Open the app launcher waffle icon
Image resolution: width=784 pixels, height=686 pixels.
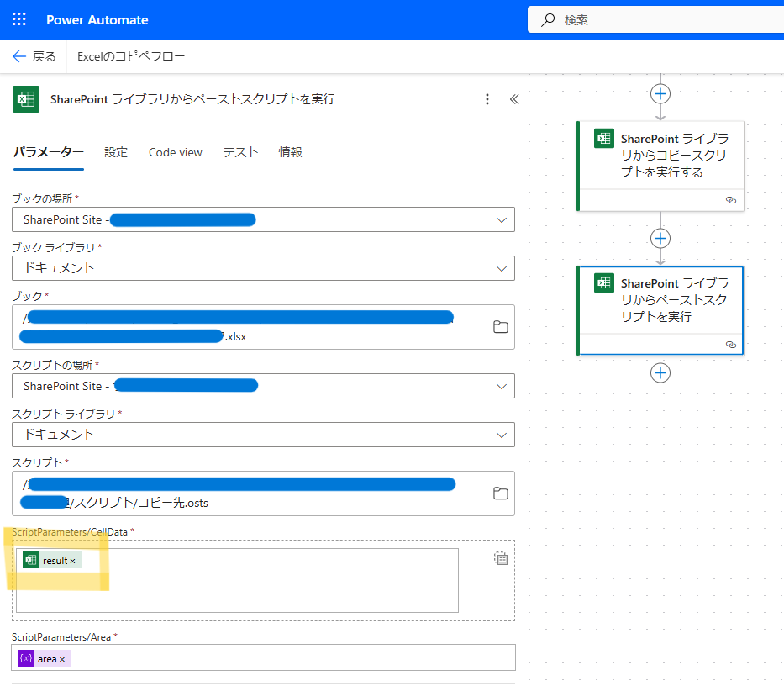tap(19, 19)
